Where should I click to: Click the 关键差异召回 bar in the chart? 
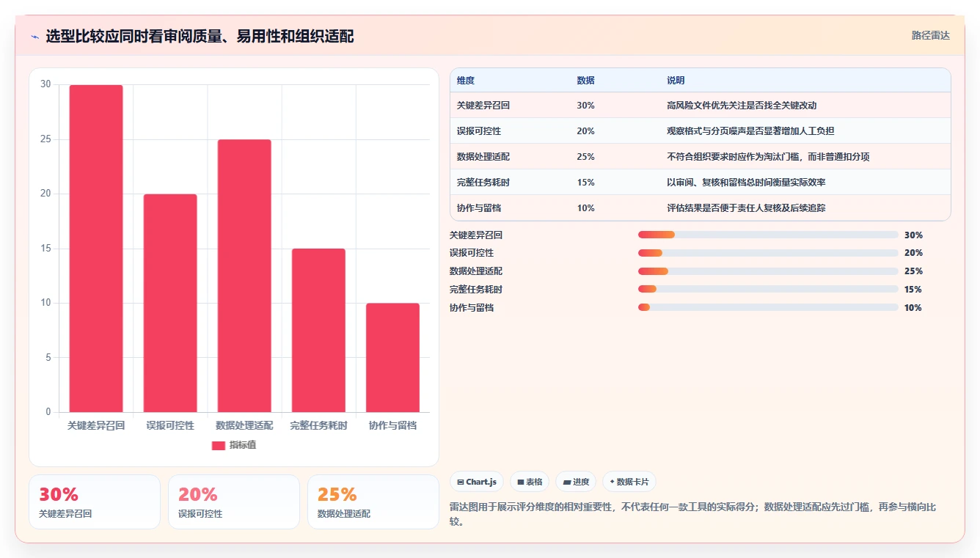coord(96,249)
